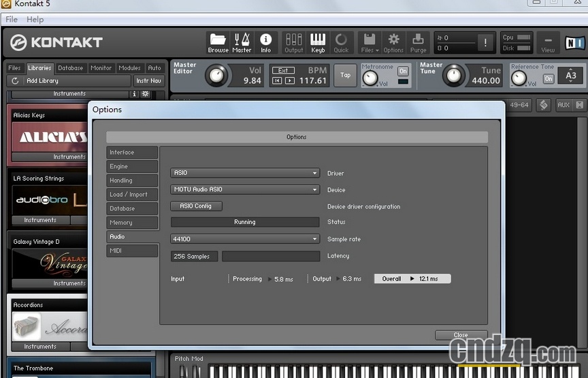Open the MOTU Audio ASIO device dropdown

point(245,189)
